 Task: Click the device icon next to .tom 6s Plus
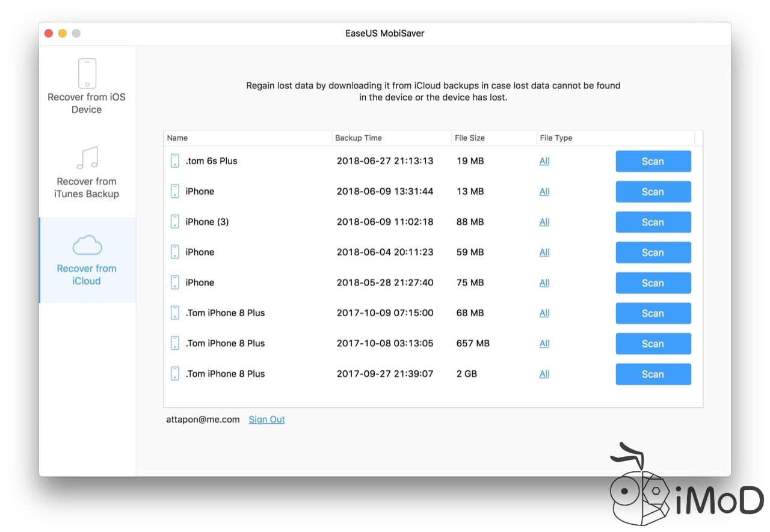[175, 161]
